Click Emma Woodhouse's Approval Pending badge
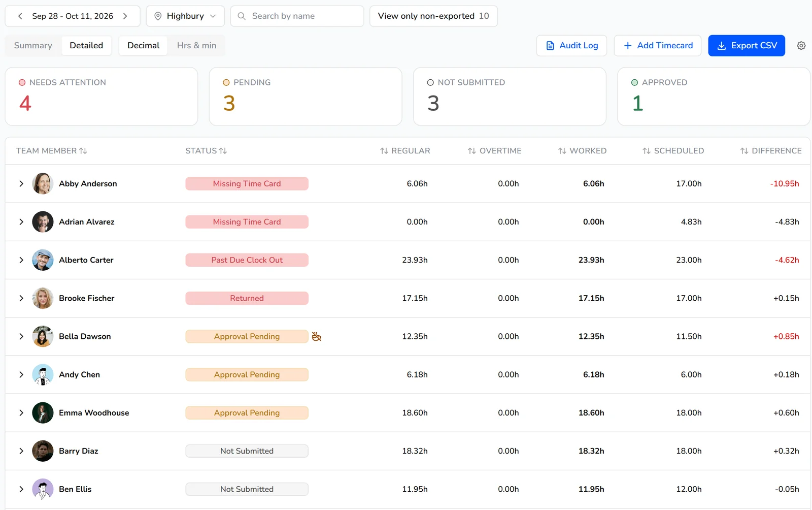812x510 pixels. pos(247,413)
